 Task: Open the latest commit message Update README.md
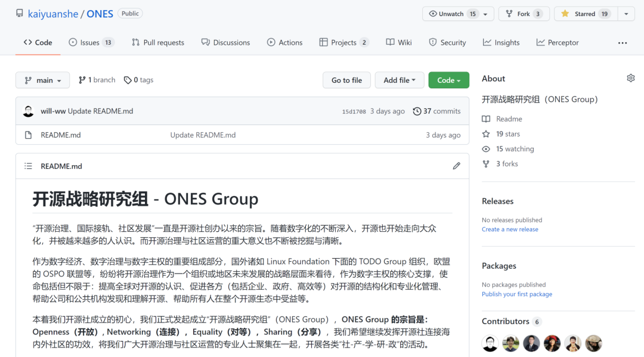tap(101, 111)
